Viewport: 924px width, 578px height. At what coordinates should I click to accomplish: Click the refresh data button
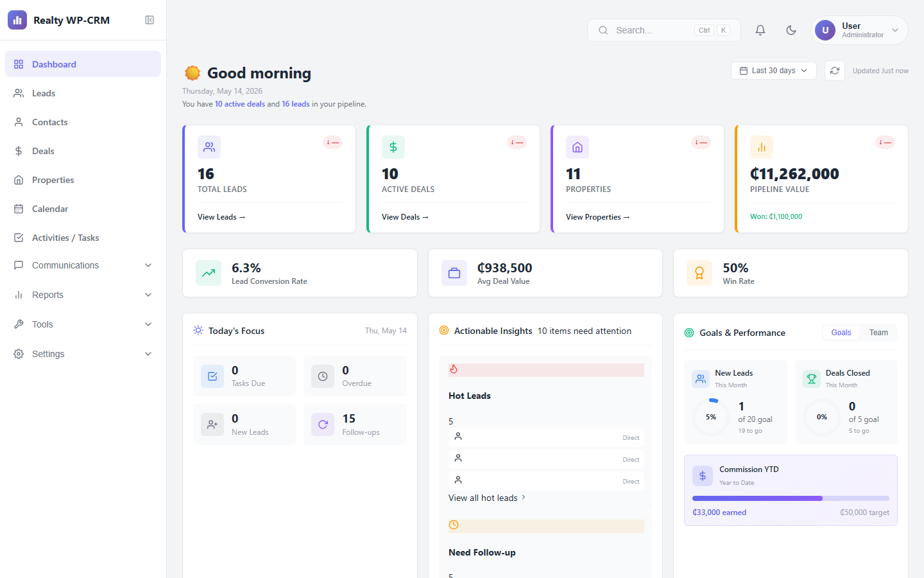tap(835, 71)
